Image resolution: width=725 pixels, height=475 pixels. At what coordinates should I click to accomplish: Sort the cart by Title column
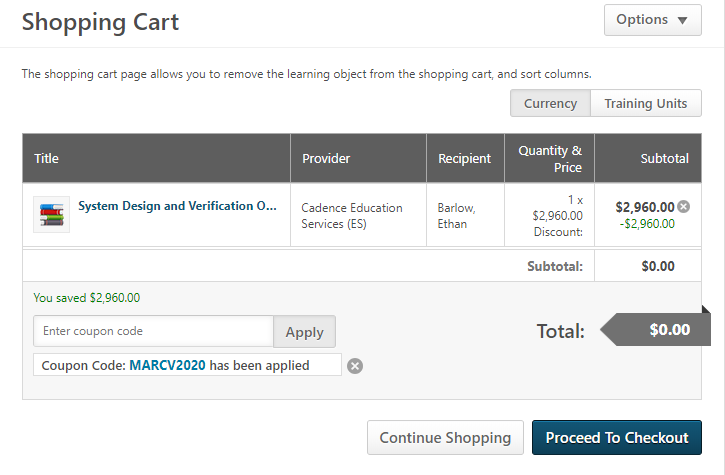46,158
